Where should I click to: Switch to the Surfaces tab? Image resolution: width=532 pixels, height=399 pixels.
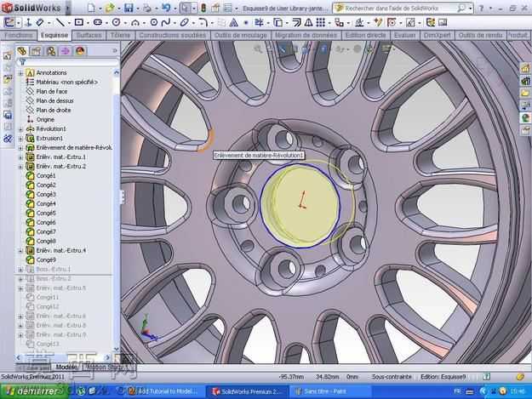pos(89,35)
